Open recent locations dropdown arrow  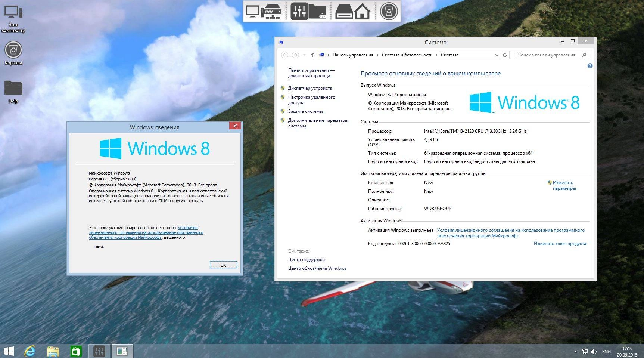tap(304, 55)
